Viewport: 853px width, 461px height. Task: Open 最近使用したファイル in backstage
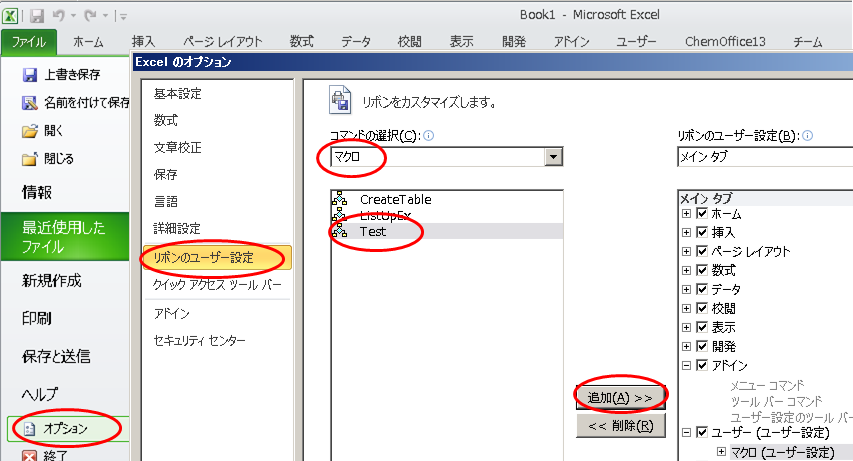coord(65,237)
